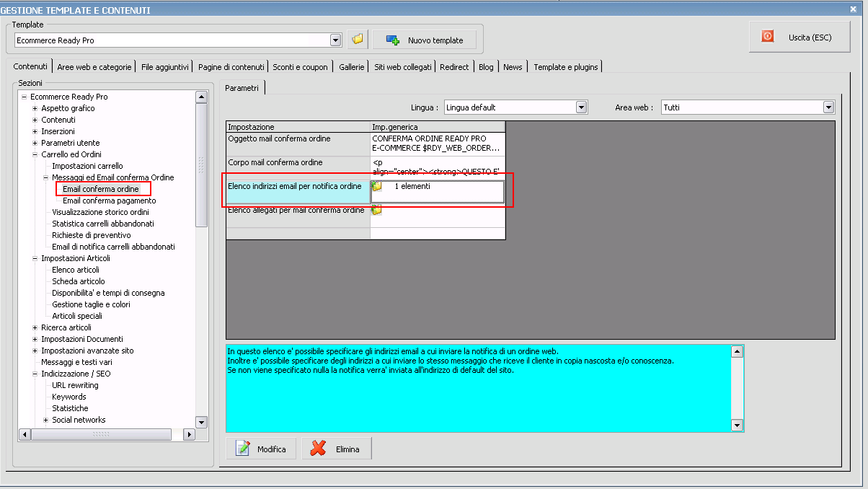
Task: Open the Sconti e coupon tab
Action: (300, 66)
